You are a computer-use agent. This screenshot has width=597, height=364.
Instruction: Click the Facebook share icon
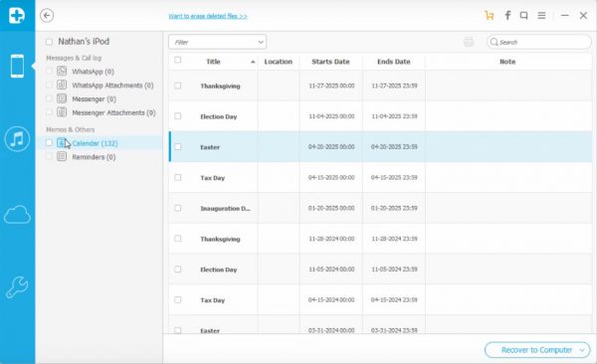click(507, 15)
